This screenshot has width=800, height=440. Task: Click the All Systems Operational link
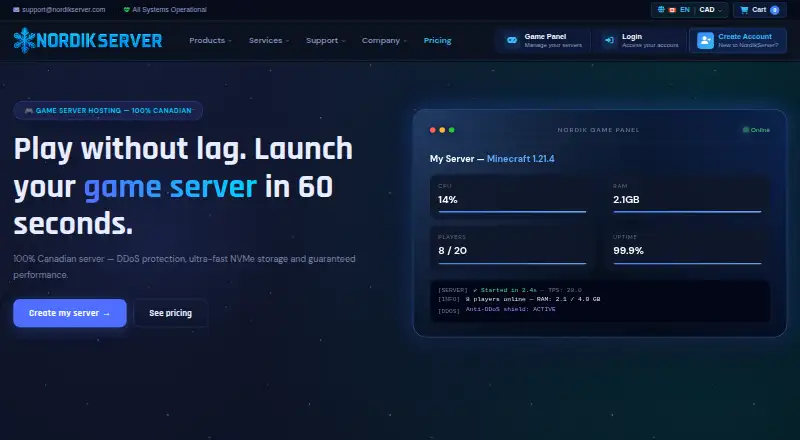[x=169, y=10]
